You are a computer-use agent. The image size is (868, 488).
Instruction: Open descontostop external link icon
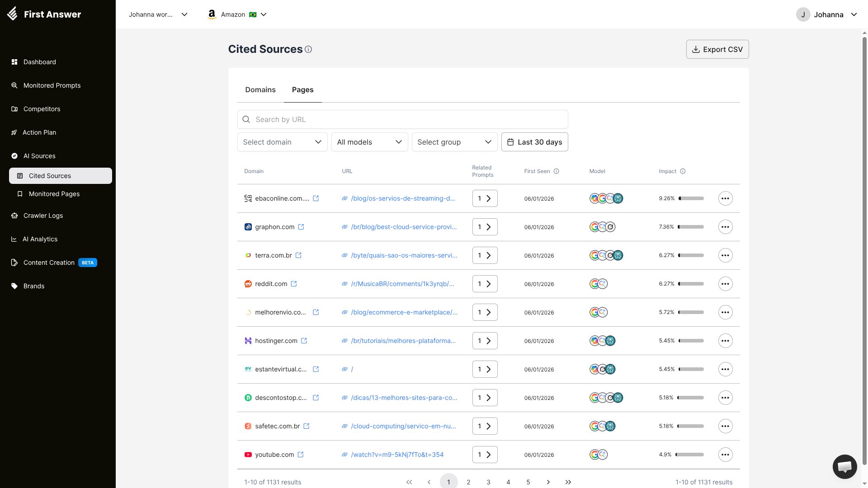click(x=316, y=398)
